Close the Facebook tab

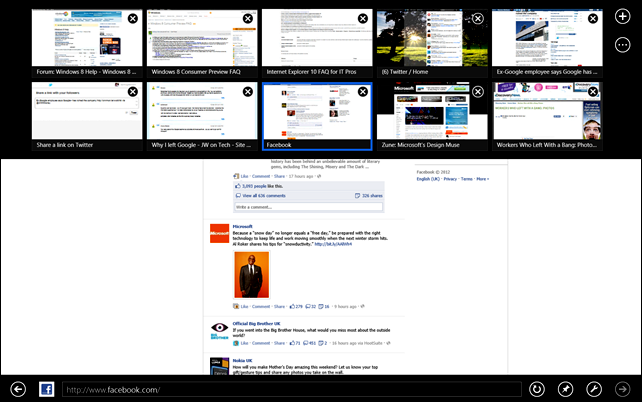pos(363,92)
